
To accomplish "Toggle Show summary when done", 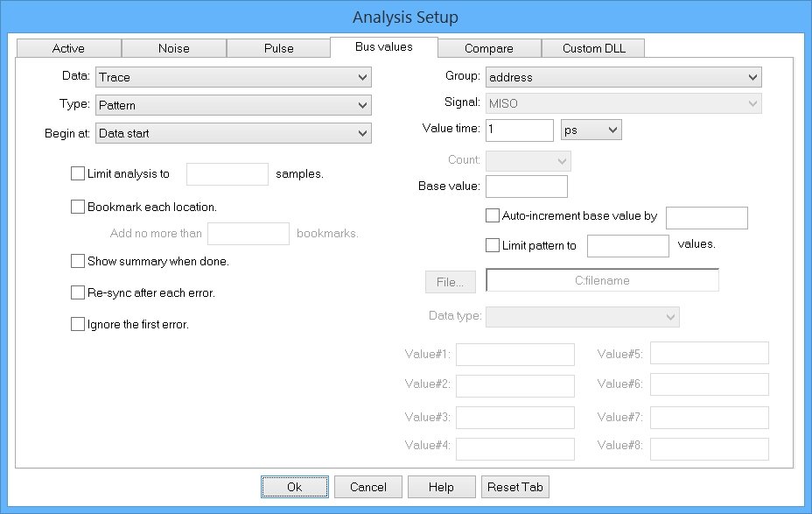I will (x=78, y=261).
